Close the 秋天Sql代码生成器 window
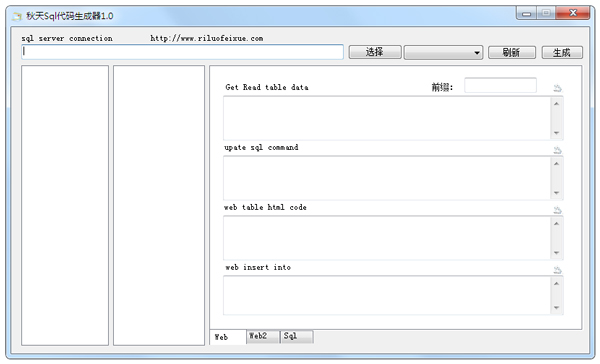The width and height of the screenshot is (600, 364). (573, 13)
